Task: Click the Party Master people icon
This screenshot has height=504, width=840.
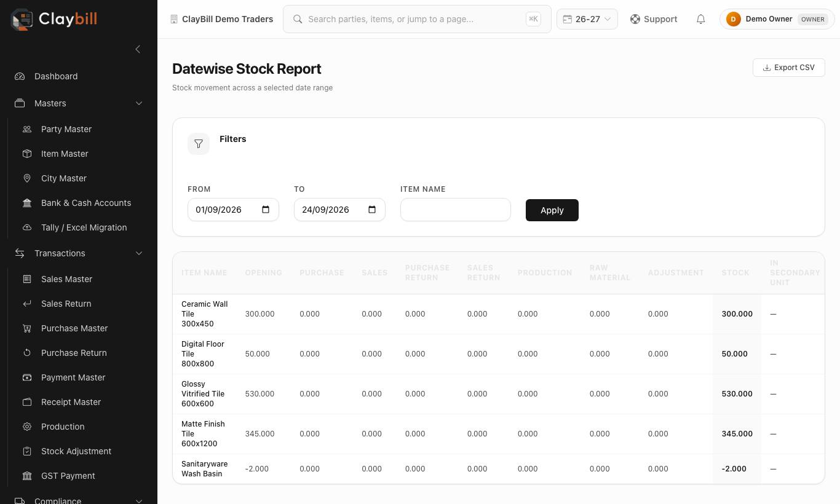Action: coord(27,129)
